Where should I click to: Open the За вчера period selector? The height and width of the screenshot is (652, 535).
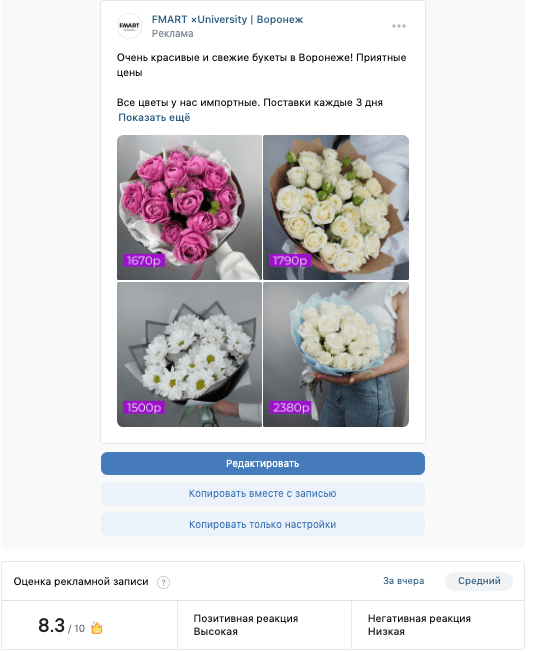(403, 581)
